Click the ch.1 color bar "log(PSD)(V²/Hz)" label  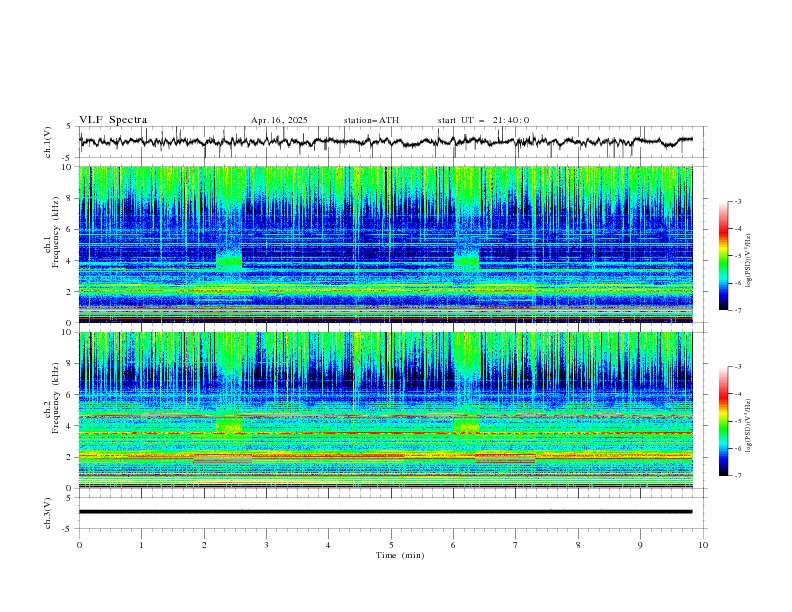point(749,261)
